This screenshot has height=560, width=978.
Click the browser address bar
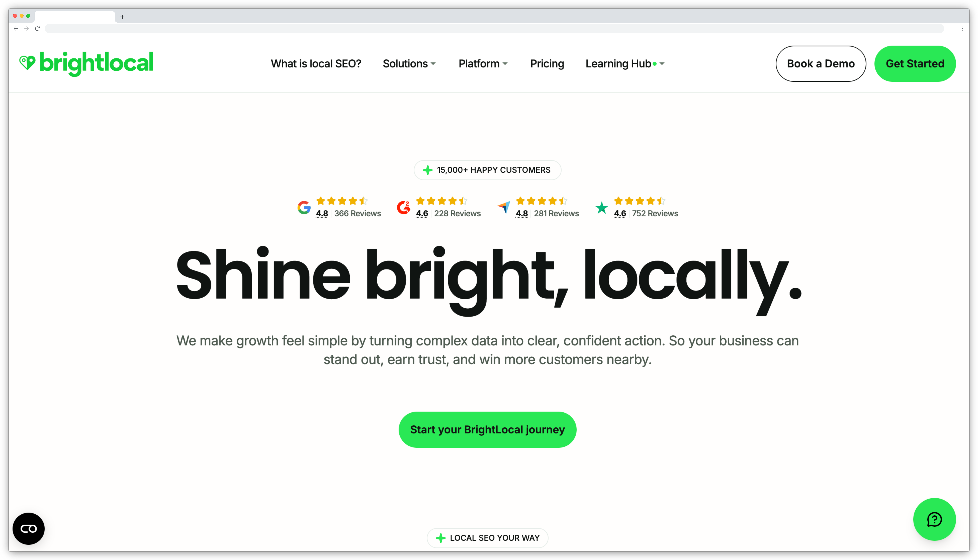click(494, 28)
